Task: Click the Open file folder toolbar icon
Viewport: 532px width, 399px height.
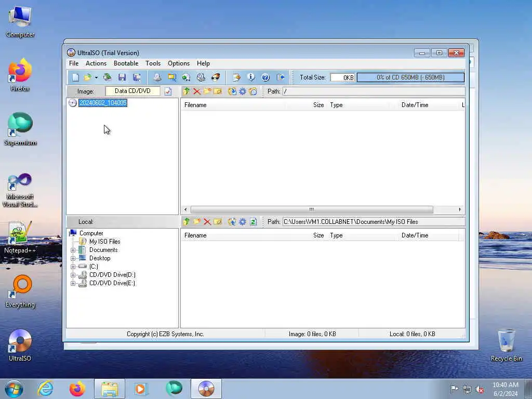Action: tap(87, 77)
